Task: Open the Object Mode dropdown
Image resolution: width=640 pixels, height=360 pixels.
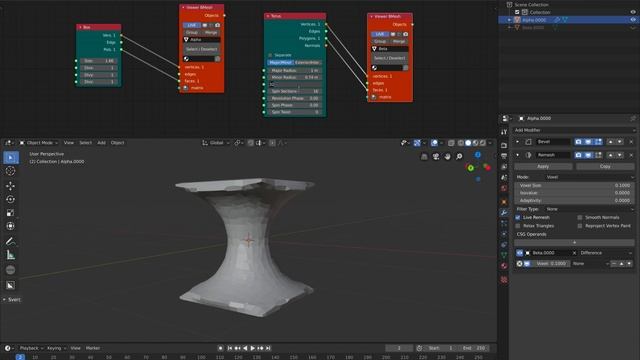Action: coord(39,143)
